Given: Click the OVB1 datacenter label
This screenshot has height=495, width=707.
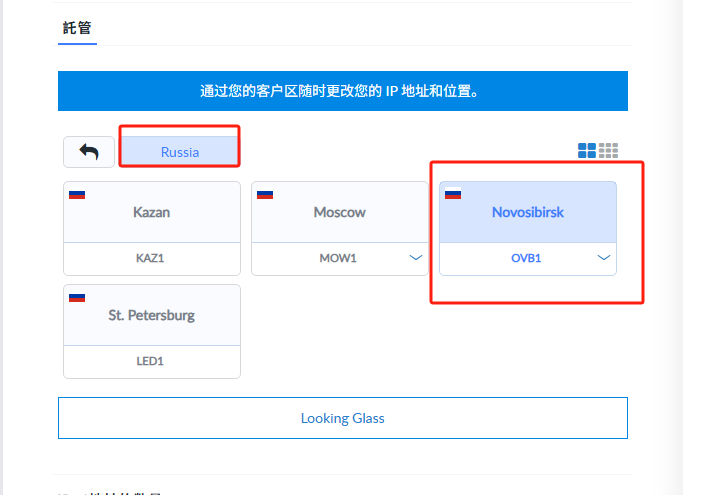Looking at the screenshot, I should [526, 258].
